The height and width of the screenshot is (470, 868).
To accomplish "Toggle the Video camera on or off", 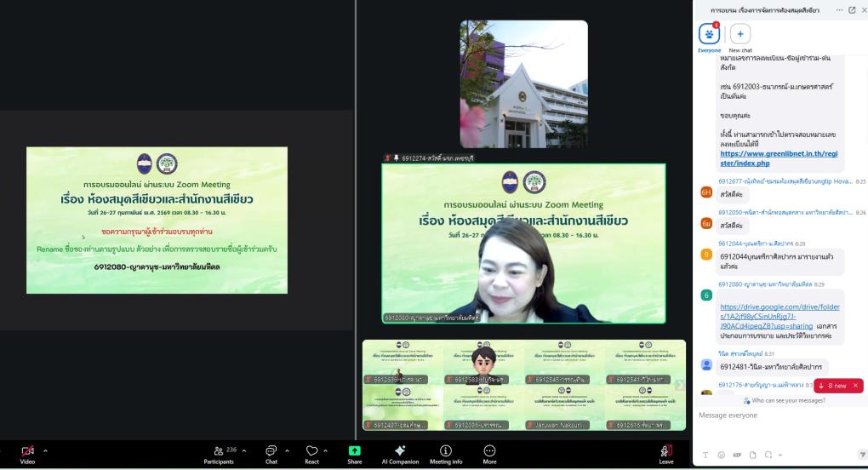I will (26, 451).
